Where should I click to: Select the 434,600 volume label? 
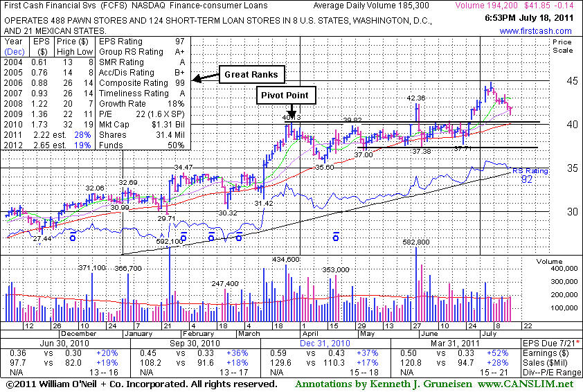(x=286, y=259)
